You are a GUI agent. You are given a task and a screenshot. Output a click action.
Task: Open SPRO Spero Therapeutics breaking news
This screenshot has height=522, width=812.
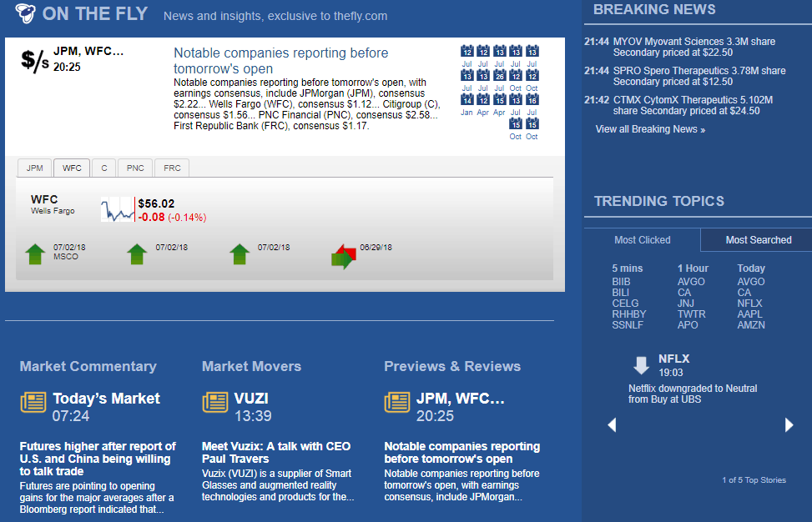pyautogui.click(x=699, y=76)
